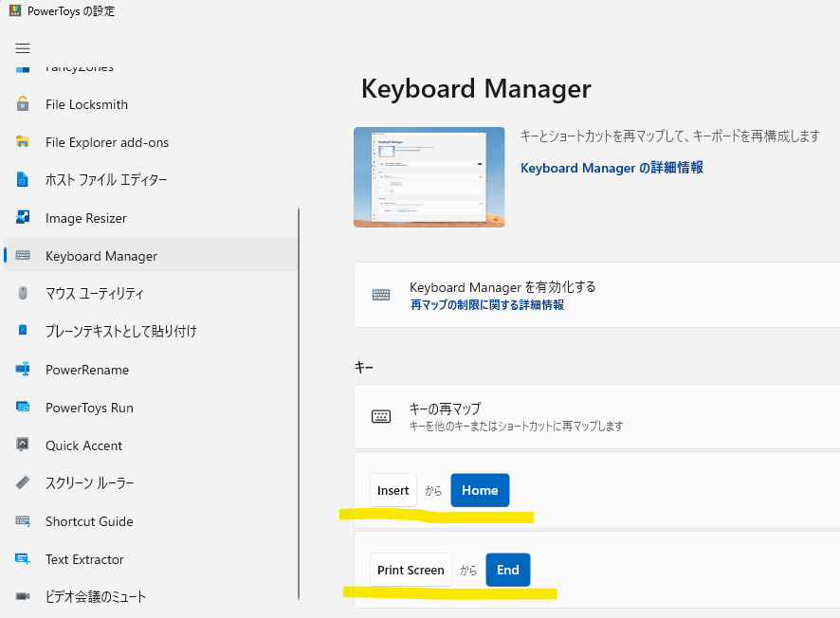Open スクリーン ルーラー settings

coord(151,483)
